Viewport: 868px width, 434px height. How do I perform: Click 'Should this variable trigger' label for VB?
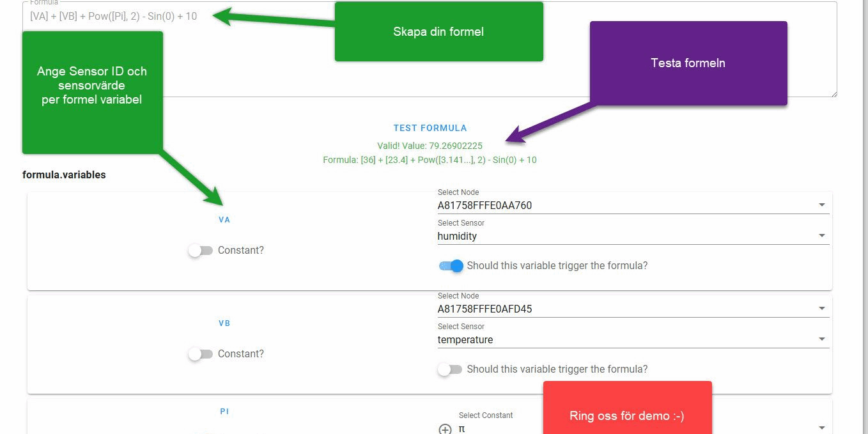(x=557, y=369)
